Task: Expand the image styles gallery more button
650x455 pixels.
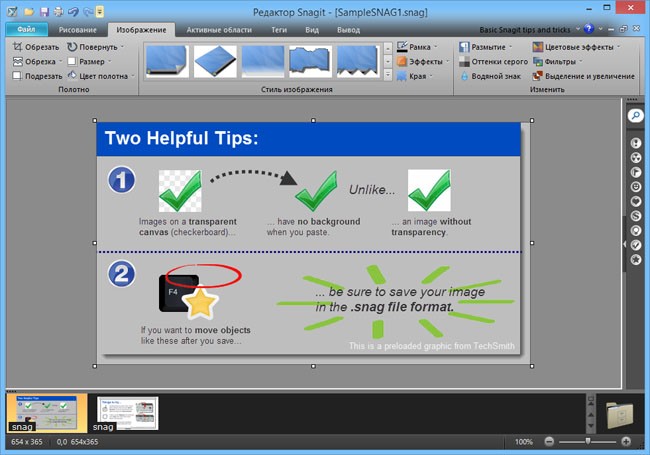Action: pyautogui.click(x=388, y=75)
